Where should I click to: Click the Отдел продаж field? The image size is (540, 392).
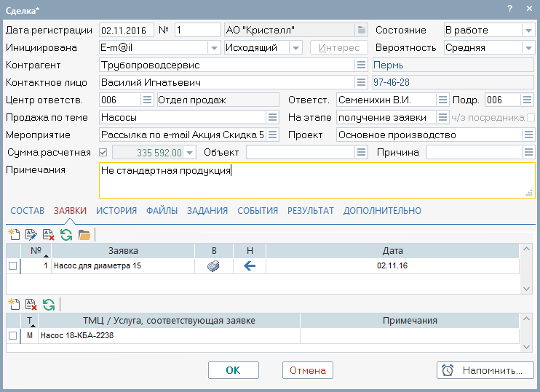[218, 100]
